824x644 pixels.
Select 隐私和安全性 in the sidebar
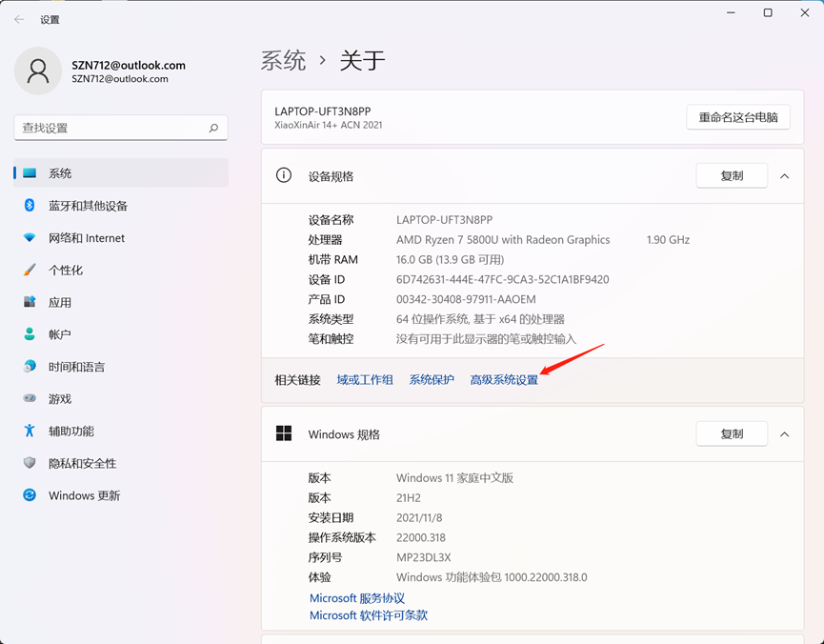click(x=121, y=463)
